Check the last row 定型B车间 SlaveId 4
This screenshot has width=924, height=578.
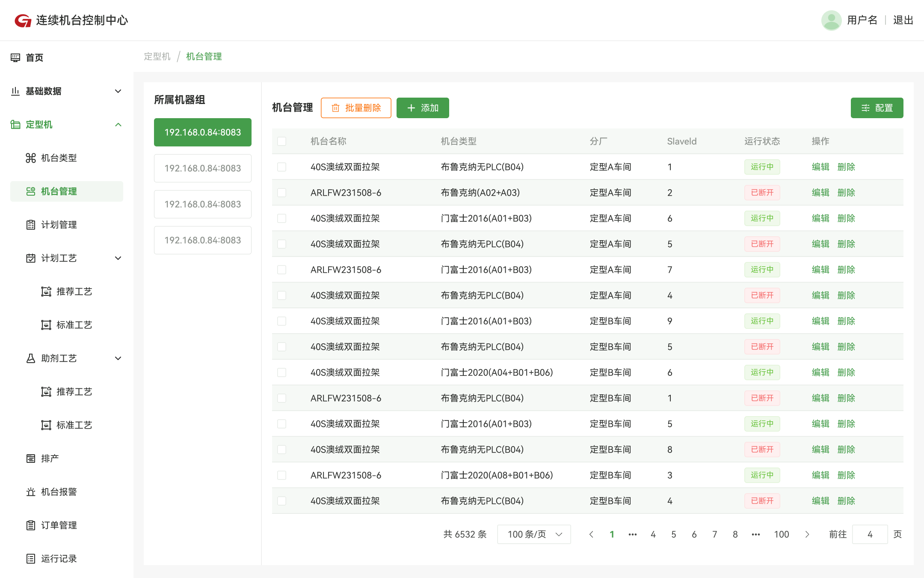[281, 501]
